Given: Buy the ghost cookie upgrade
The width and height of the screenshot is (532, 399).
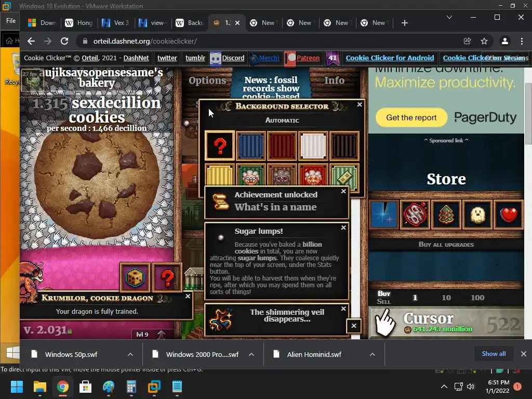Looking at the screenshot, I should point(477,215).
